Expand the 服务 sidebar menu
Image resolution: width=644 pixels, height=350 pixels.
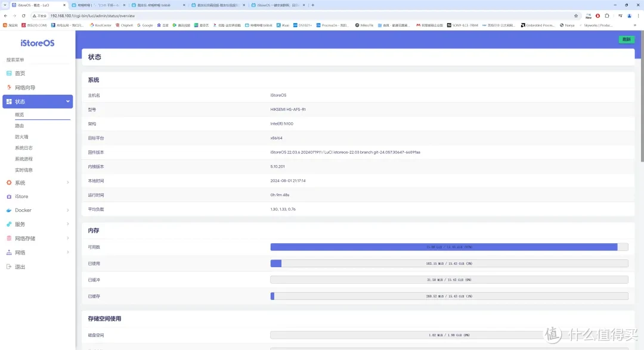tap(68, 224)
